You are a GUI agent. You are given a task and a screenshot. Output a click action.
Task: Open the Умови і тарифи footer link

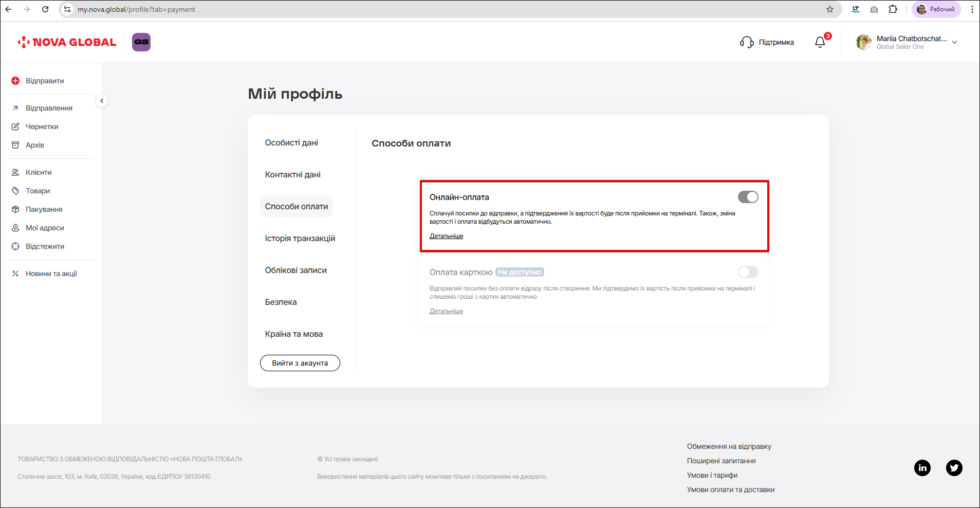tap(712, 475)
